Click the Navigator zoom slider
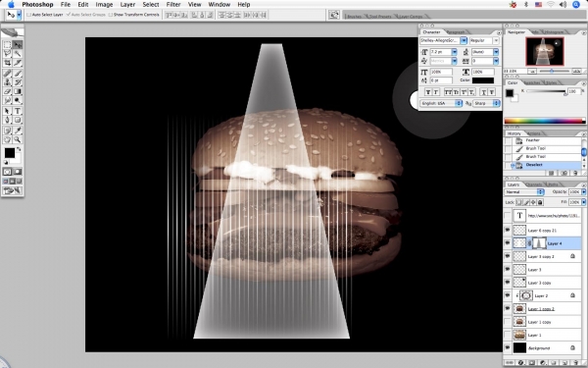 (x=551, y=71)
